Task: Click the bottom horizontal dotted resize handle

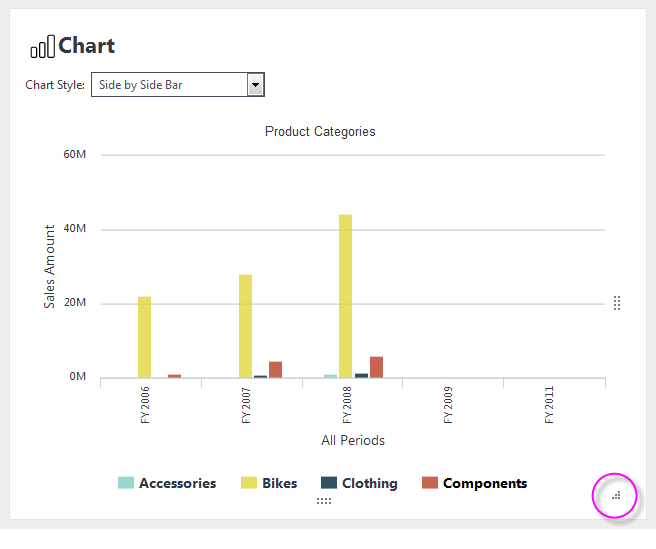Action: click(324, 501)
